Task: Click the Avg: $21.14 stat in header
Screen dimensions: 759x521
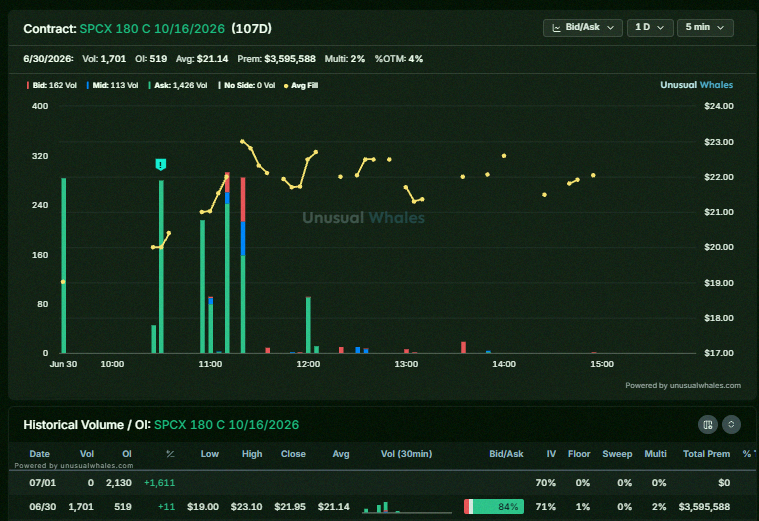Action: [x=202, y=59]
